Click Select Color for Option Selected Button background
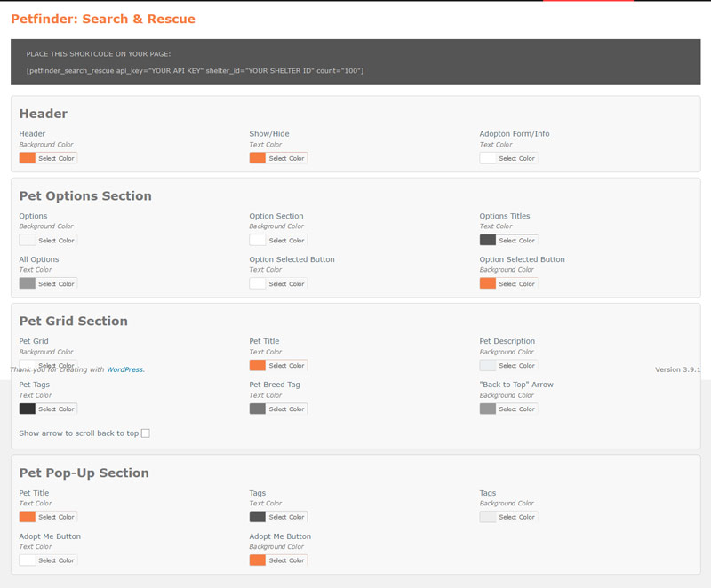 (517, 284)
